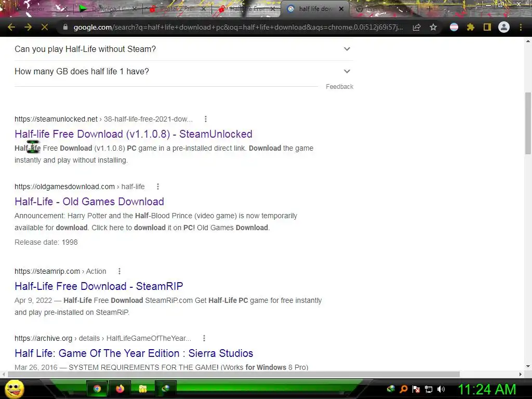Open the volume speaker tray icon
Viewport: 532px width, 399px height.
pos(441,389)
